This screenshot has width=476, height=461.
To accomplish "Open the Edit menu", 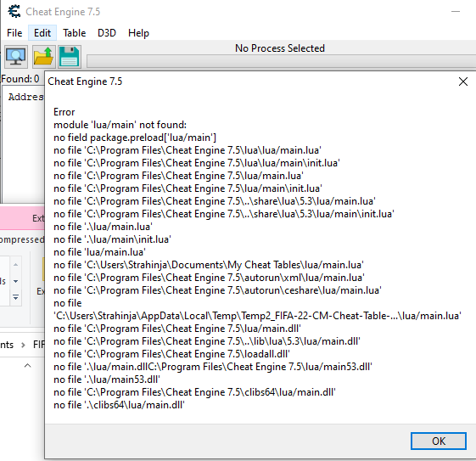I will [x=42, y=33].
